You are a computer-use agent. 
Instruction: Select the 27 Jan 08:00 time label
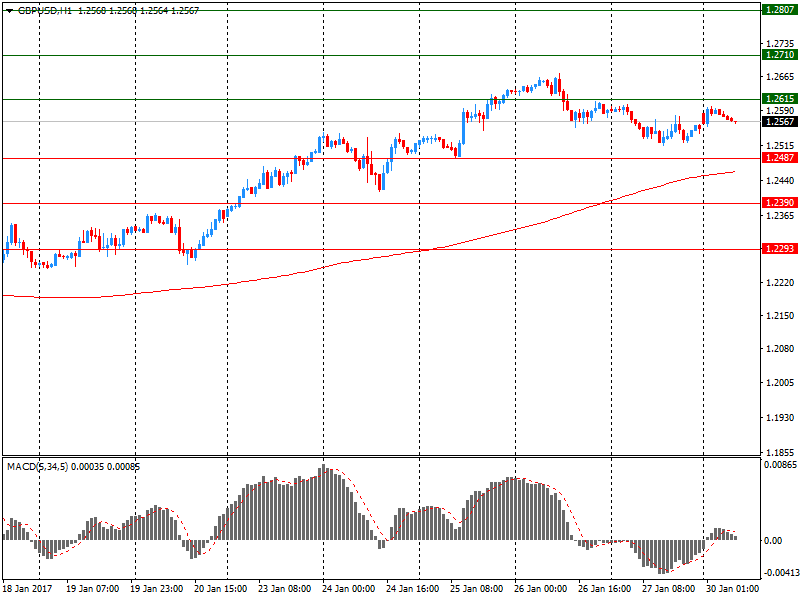click(x=668, y=588)
